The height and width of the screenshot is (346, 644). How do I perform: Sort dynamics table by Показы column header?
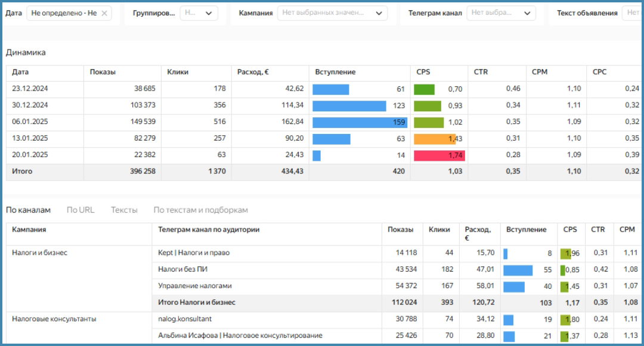coord(103,72)
